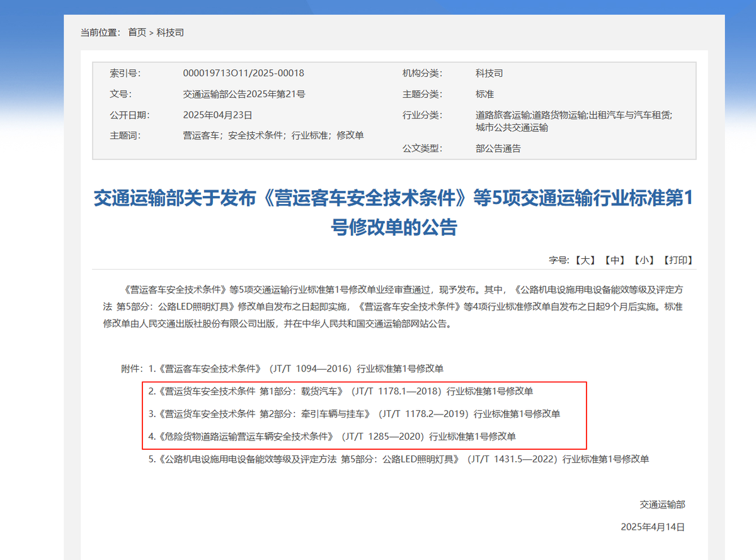Click the 主题分类 label
756x560 pixels.
tap(422, 94)
